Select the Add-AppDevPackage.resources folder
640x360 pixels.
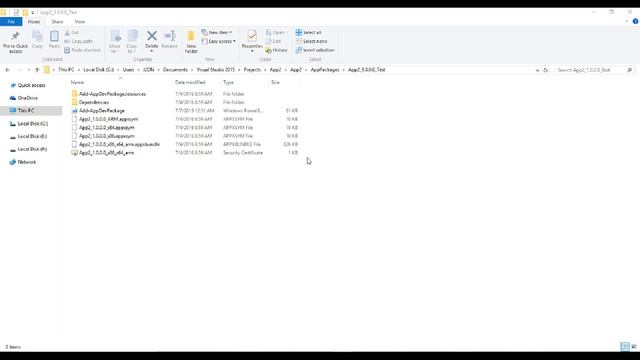click(x=112, y=94)
